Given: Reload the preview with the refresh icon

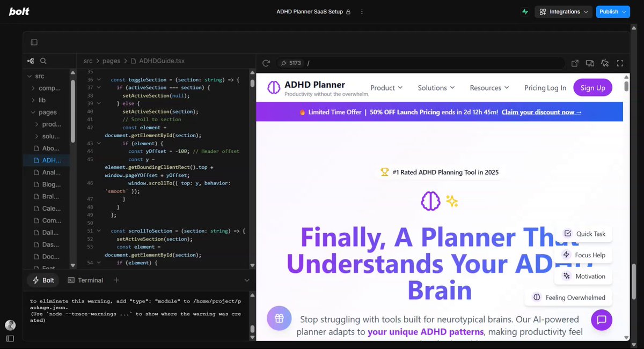Looking at the screenshot, I should pyautogui.click(x=266, y=63).
